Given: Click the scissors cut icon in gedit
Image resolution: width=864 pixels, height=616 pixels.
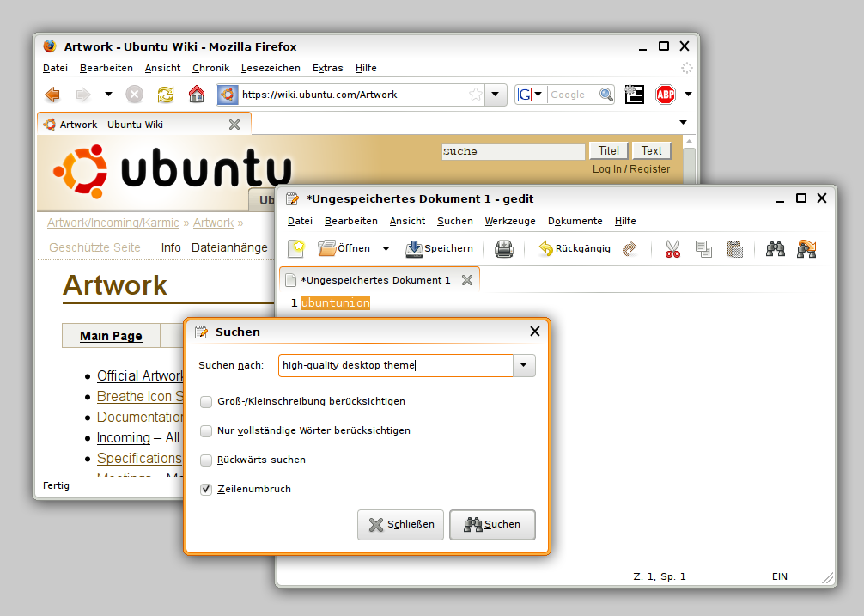Looking at the screenshot, I should point(672,249).
